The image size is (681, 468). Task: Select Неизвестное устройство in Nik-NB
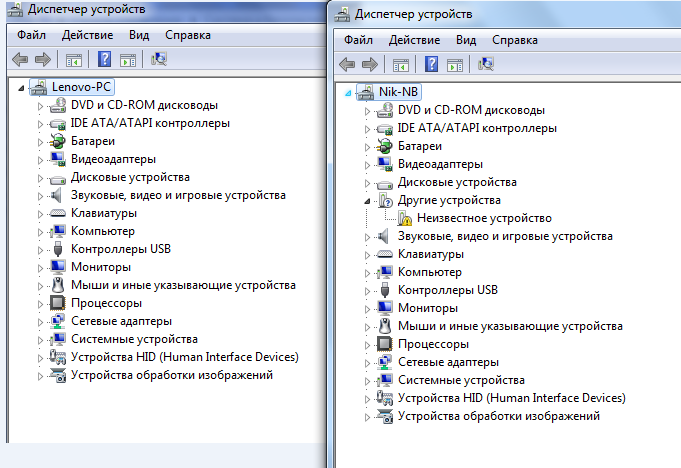pyautogui.click(x=484, y=218)
